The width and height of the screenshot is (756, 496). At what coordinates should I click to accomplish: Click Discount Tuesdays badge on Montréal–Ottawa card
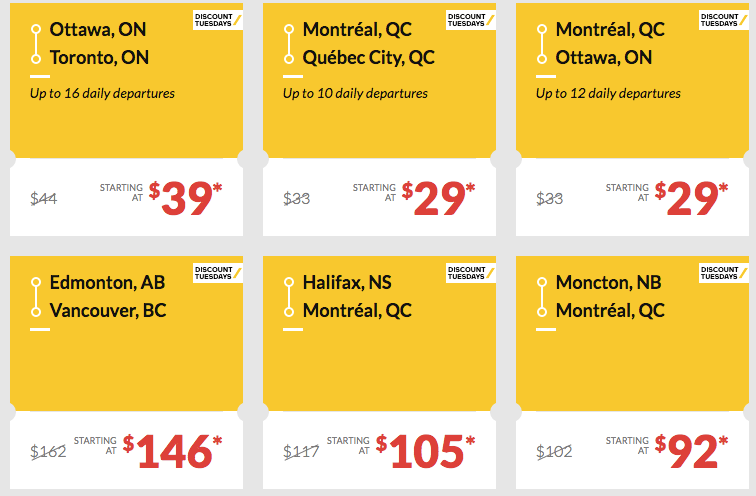723,20
